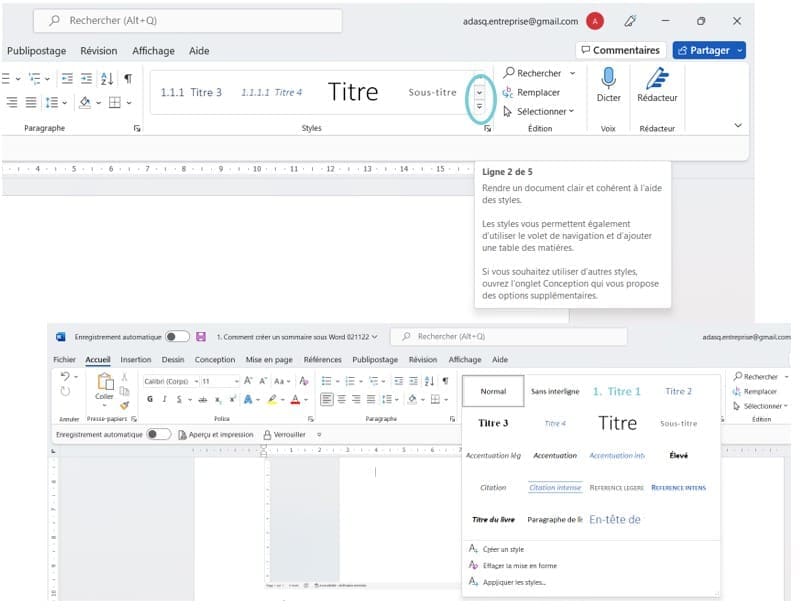Switch to Références tab in lower window
Image resolution: width=801 pixels, height=612 pixels.
(322, 360)
